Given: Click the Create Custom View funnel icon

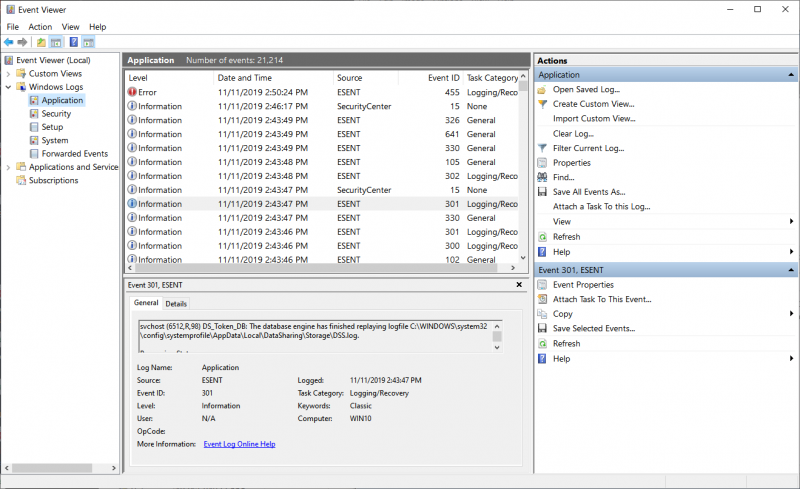Looking at the screenshot, I should coord(542,104).
